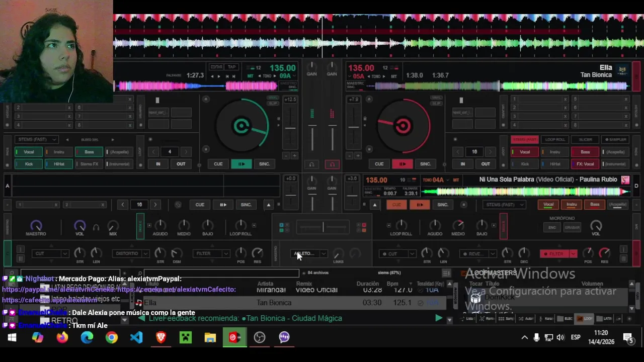Set loop IN on the left deck
The height and width of the screenshot is (362, 644).
[x=158, y=164]
